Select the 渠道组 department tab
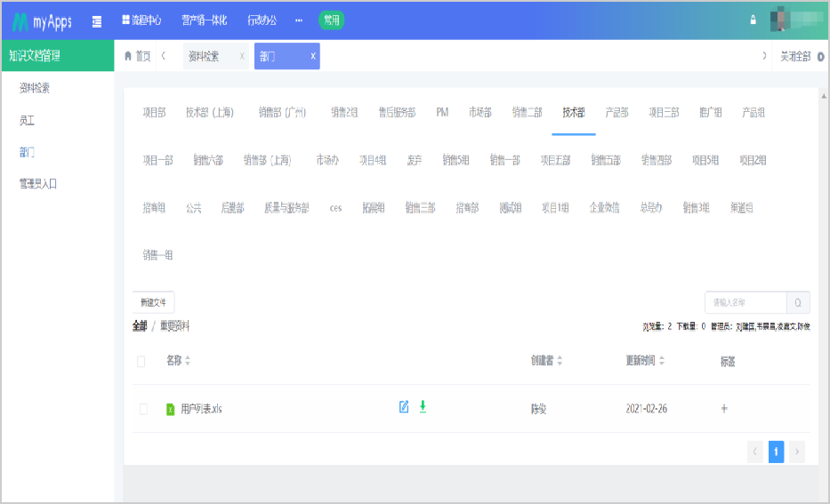The height and width of the screenshot is (504, 830). pos(742,208)
